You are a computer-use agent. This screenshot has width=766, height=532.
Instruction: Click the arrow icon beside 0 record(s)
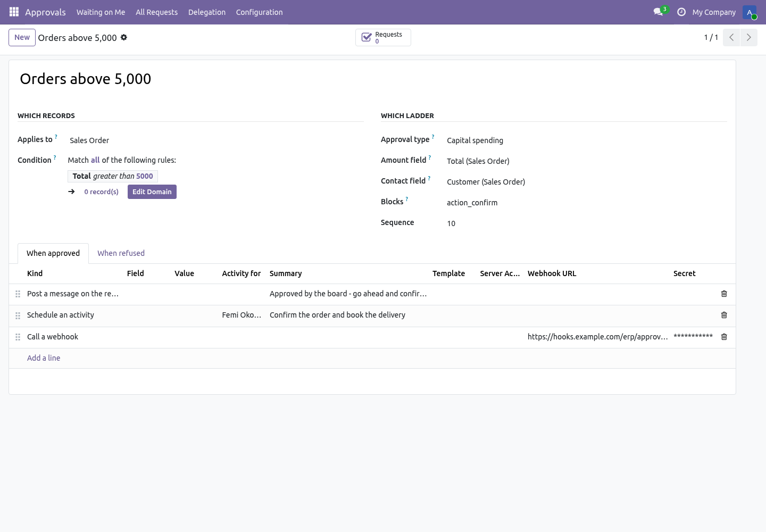[x=72, y=192]
